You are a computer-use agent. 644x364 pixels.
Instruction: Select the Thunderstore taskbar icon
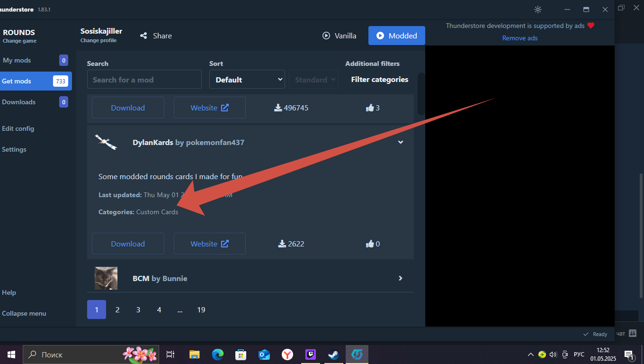click(357, 355)
